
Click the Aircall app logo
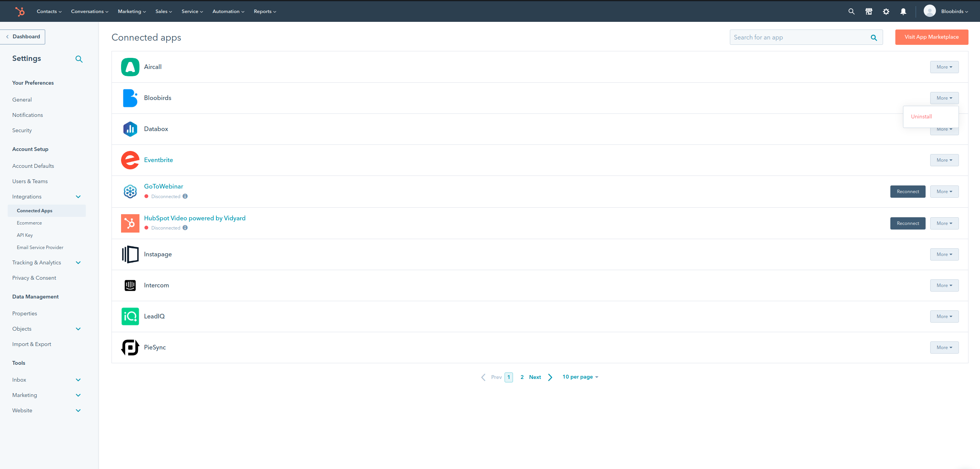click(130, 67)
